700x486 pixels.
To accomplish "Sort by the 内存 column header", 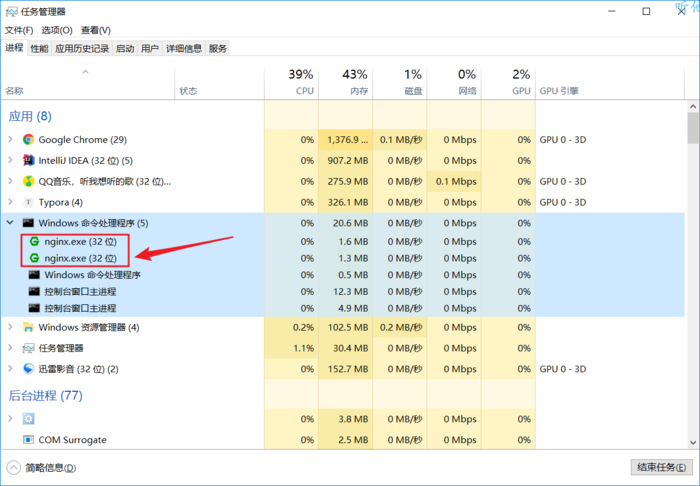I will point(346,83).
